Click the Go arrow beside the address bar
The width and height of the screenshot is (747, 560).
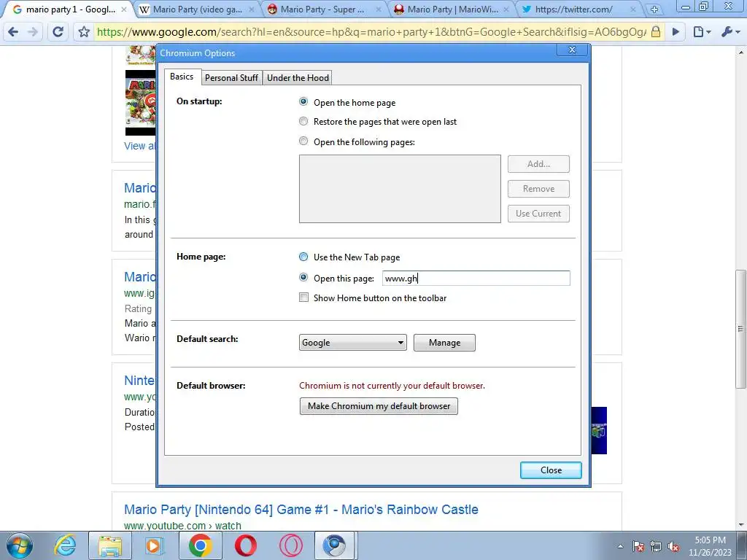pos(676,32)
